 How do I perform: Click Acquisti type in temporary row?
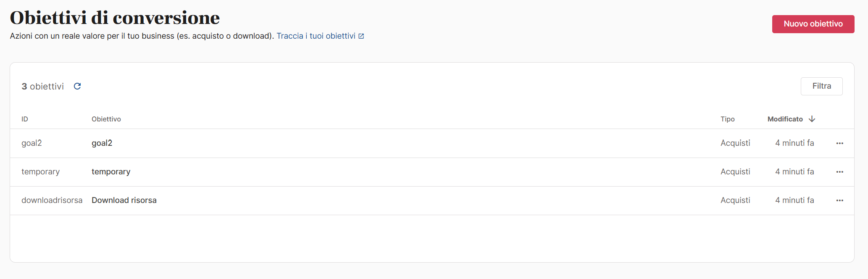pos(735,172)
